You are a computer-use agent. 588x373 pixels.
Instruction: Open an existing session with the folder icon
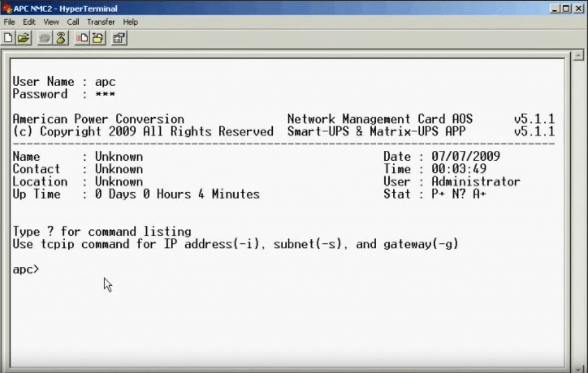click(x=23, y=38)
